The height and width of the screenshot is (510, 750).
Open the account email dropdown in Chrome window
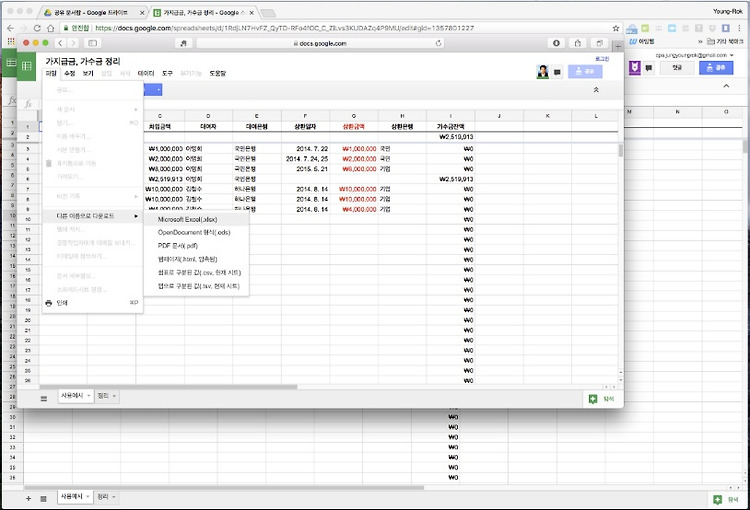coord(694,55)
